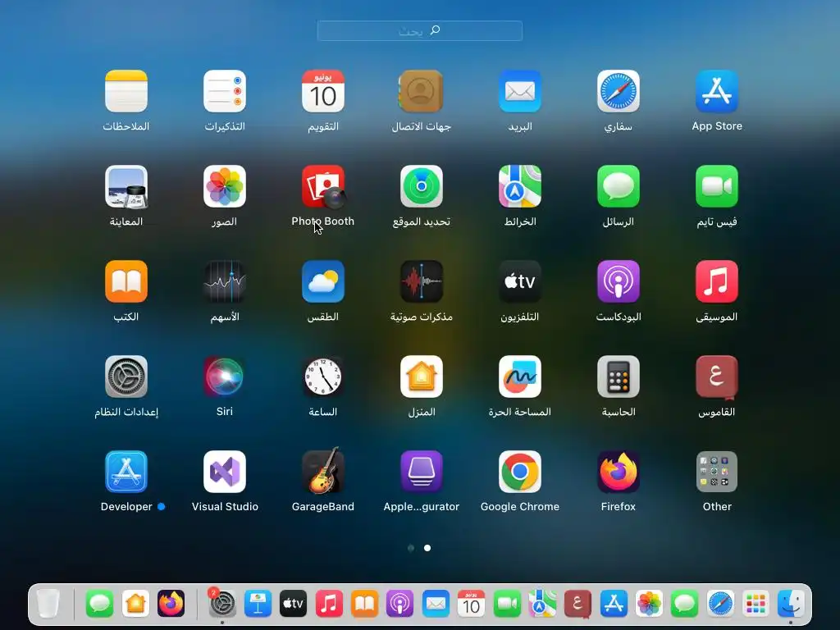840x630 pixels.
Task: Open Music (الموسيقى) in the Launchpad grid
Action: [x=717, y=281]
